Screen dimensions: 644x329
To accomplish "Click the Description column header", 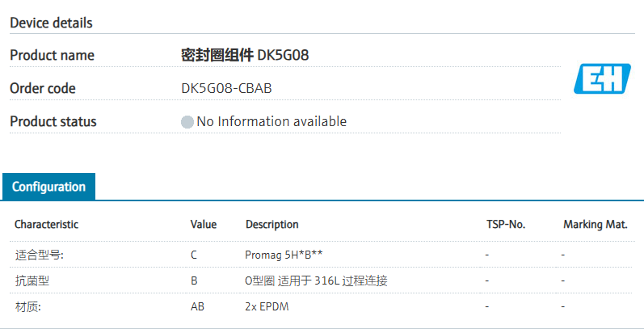I will [271, 224].
